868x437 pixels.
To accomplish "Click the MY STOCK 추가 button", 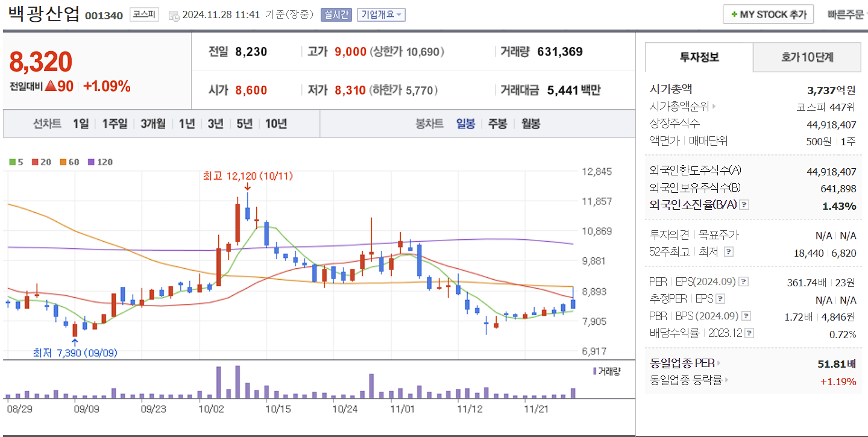I will (x=767, y=14).
